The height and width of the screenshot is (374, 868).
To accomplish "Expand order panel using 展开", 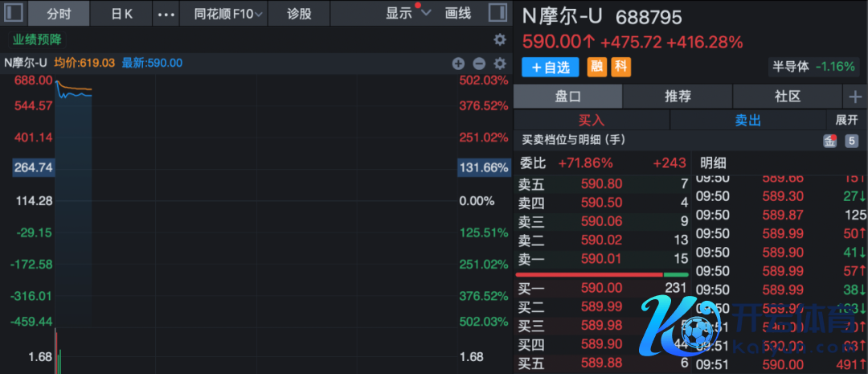I will [x=846, y=120].
